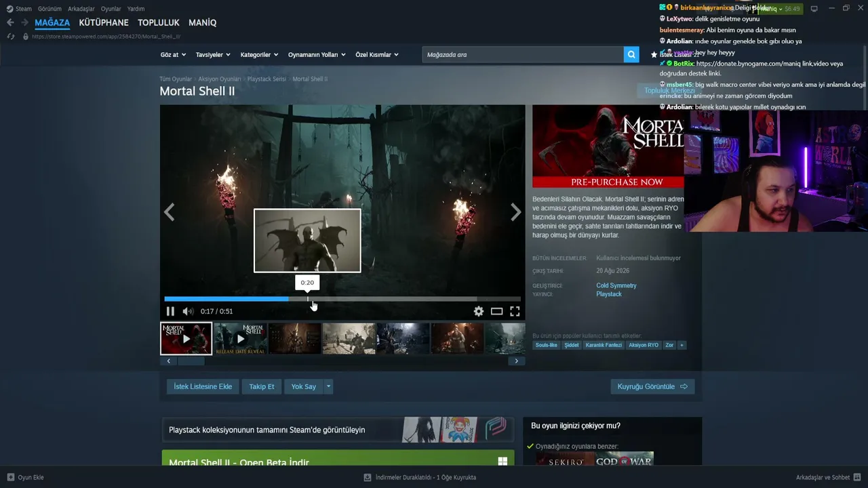Viewport: 868px width, 488px height.
Task: Click the God of War similar game thumbnail
Action: (x=625, y=459)
